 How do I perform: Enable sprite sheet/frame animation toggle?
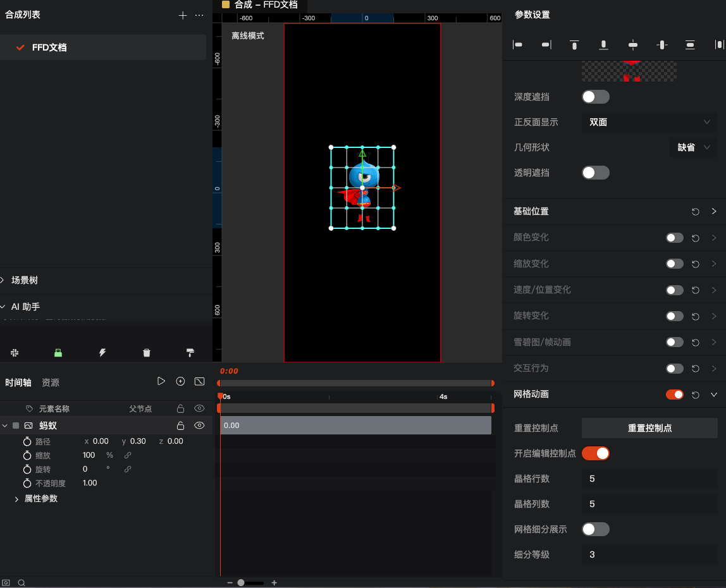(675, 342)
